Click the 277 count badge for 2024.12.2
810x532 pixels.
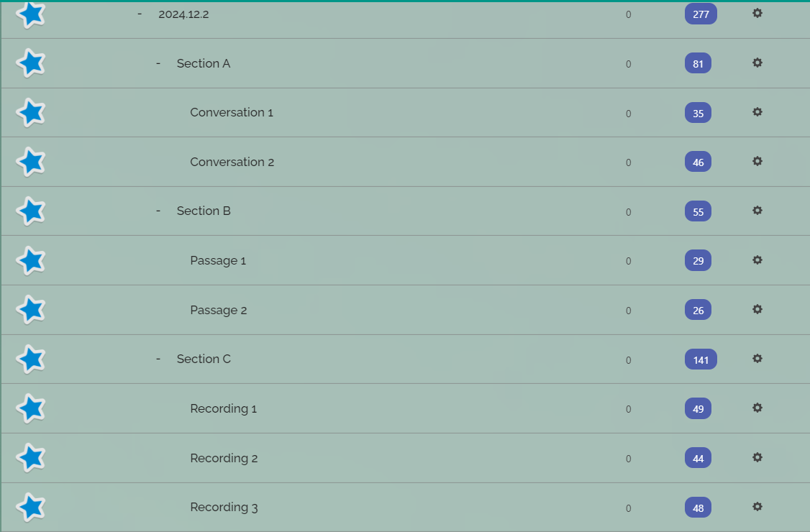click(701, 14)
